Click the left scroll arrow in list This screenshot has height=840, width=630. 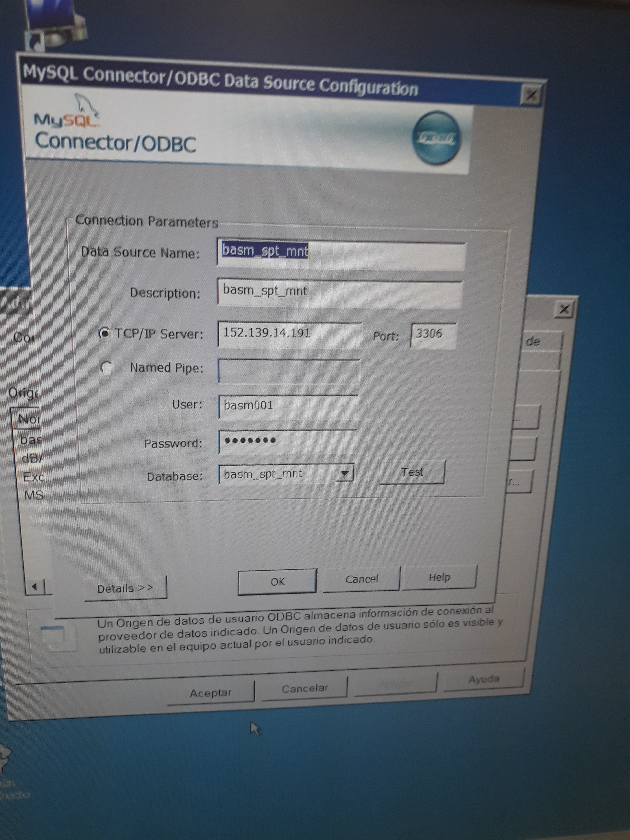35,587
